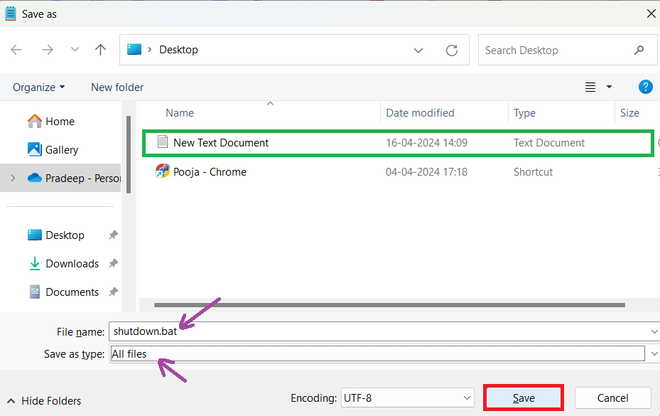The width and height of the screenshot is (660, 416).
Task: Click the Save button
Action: (x=523, y=398)
